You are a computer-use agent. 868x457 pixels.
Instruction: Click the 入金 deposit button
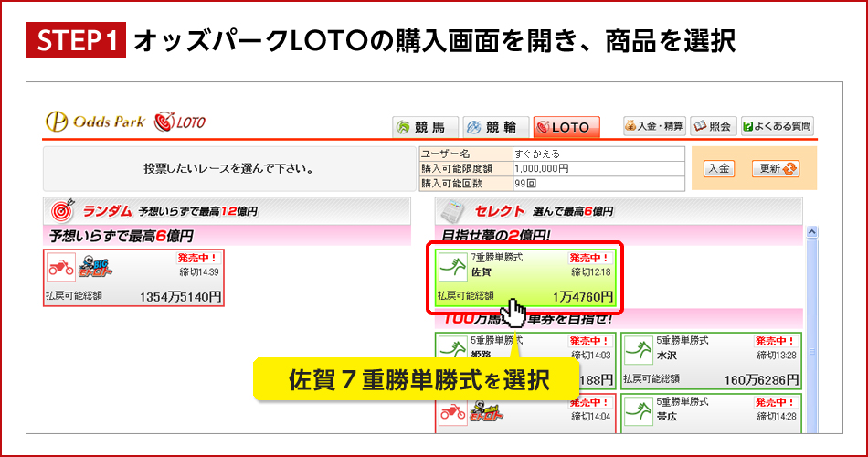click(x=718, y=168)
